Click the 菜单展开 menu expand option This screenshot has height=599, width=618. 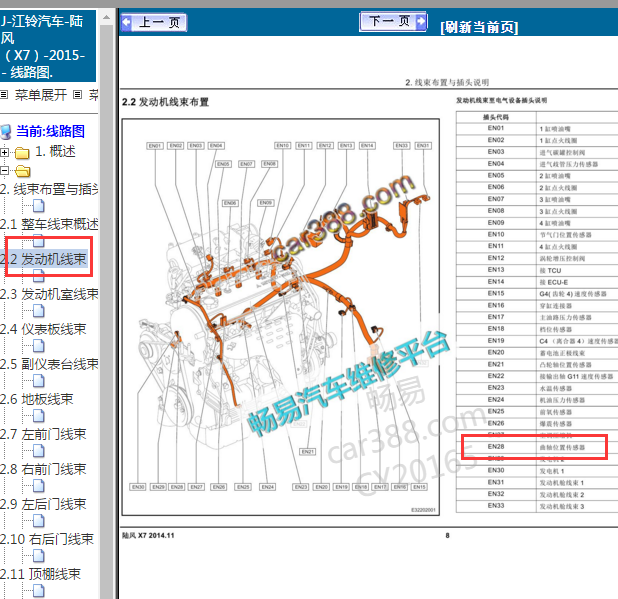[41, 95]
